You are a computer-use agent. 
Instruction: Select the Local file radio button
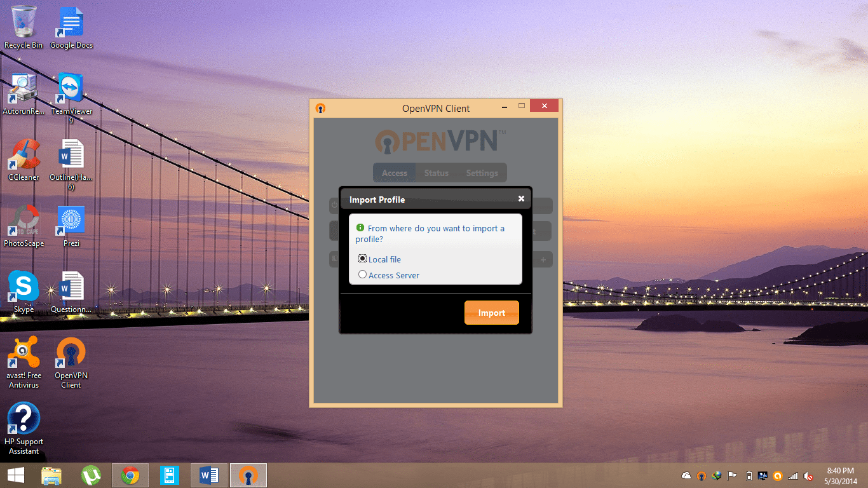(363, 259)
